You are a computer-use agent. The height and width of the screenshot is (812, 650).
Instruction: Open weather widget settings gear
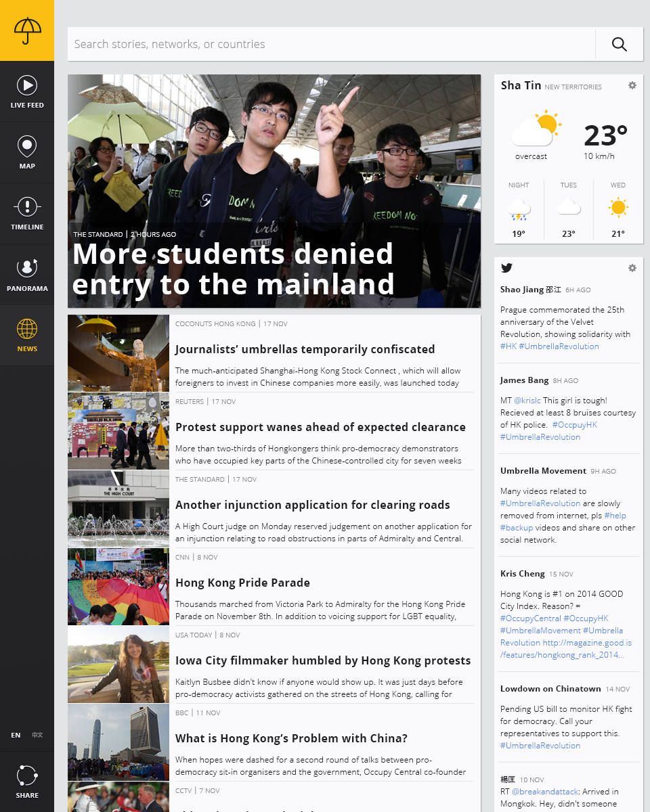click(632, 85)
